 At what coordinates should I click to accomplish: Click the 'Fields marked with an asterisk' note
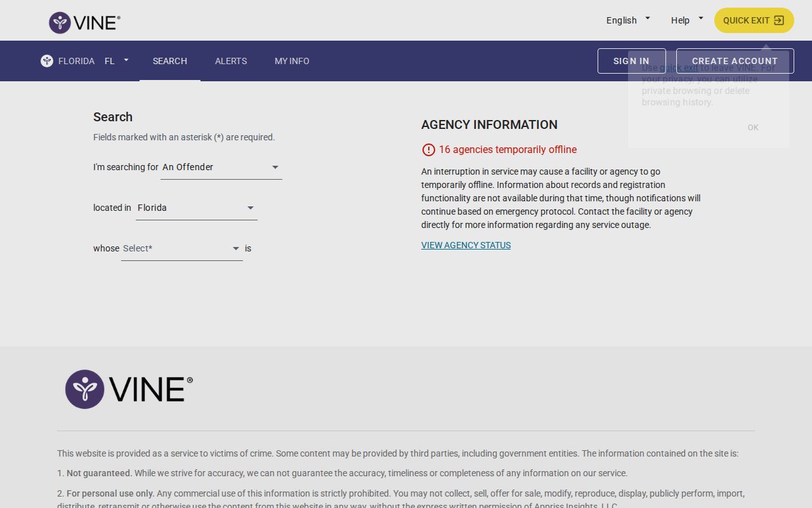coord(184,137)
